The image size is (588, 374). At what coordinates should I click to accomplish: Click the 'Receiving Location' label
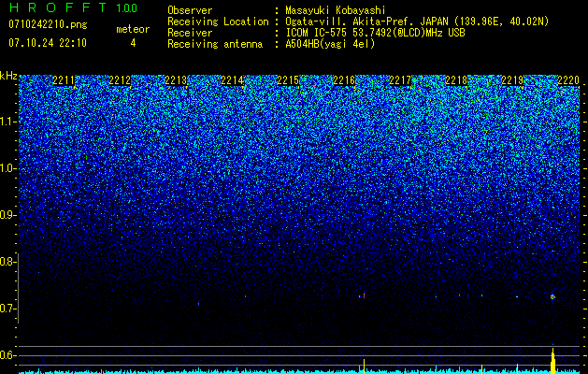(218, 22)
